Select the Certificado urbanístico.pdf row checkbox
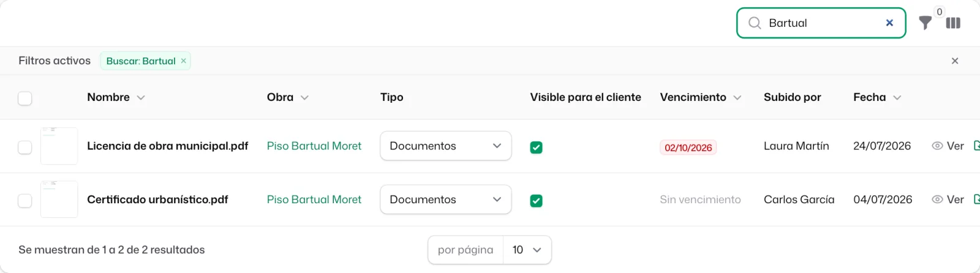This screenshot has height=273, width=980. 24,200
